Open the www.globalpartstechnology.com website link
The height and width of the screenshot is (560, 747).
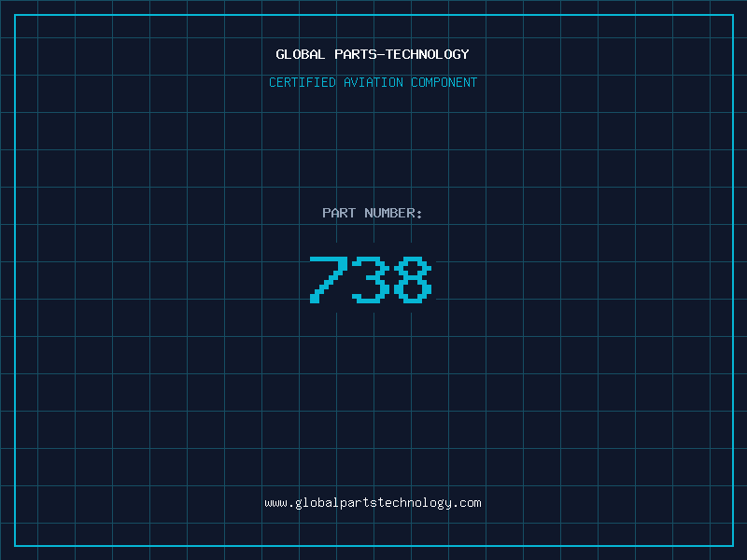(373, 503)
